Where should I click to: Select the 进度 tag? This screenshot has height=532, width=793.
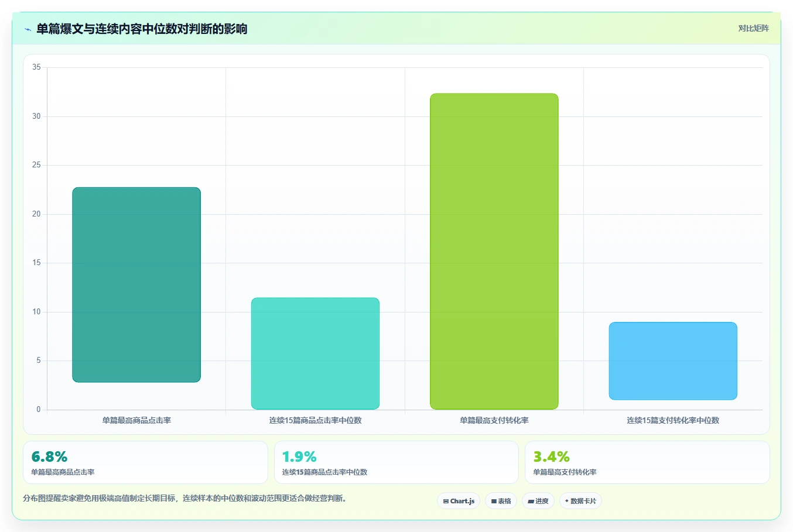pyautogui.click(x=538, y=501)
